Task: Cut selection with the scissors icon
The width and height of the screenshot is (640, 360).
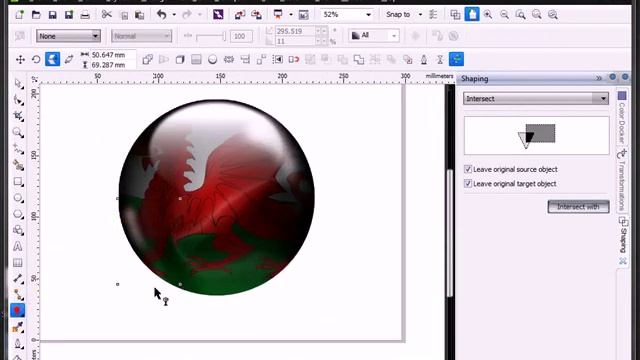Action: [107, 15]
